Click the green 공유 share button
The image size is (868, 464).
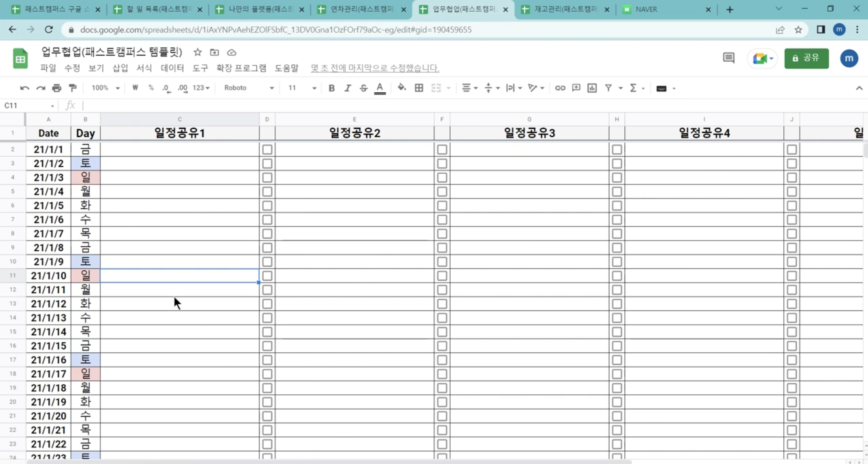806,58
